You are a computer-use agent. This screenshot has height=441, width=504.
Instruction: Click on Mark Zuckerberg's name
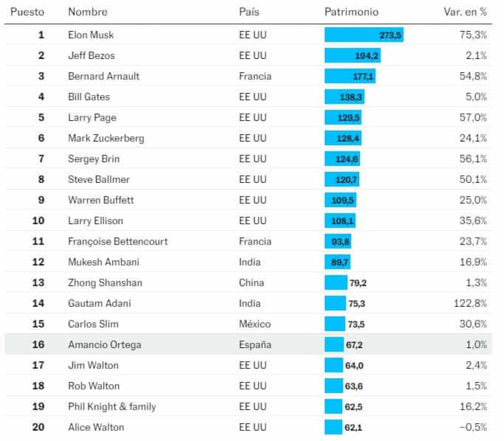106,138
